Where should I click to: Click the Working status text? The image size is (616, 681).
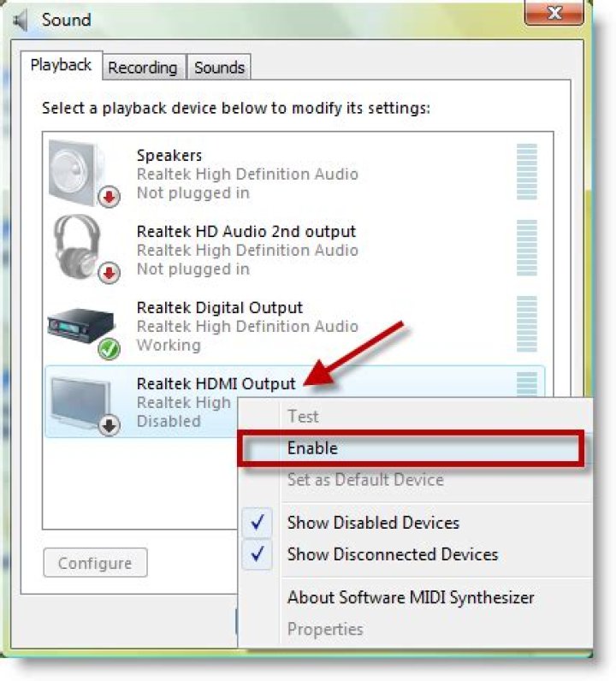click(169, 346)
